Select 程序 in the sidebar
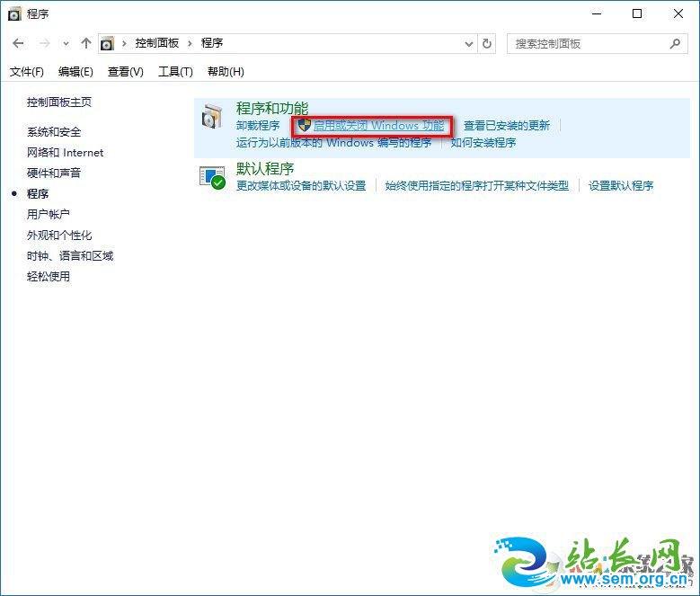The width and height of the screenshot is (700, 596). 38,194
